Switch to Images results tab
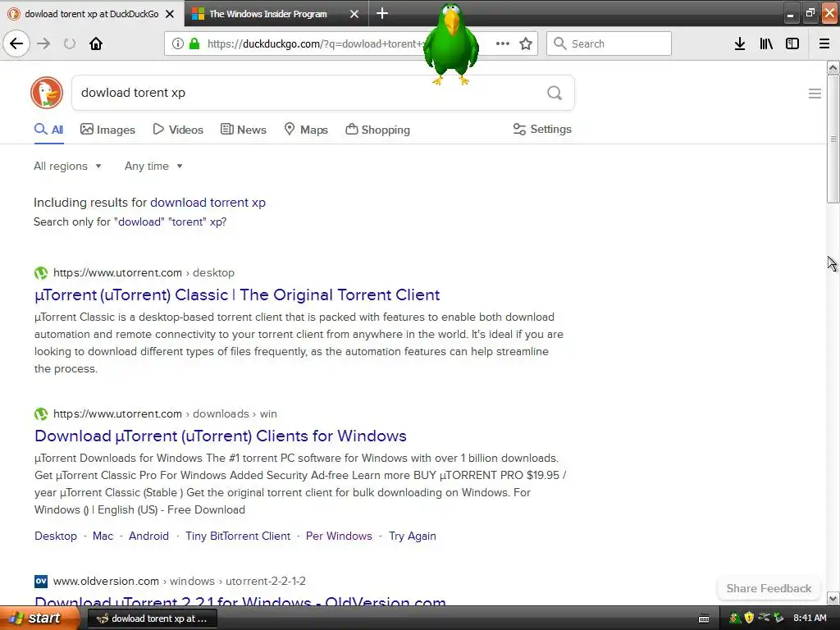The height and width of the screenshot is (630, 840). [x=107, y=130]
